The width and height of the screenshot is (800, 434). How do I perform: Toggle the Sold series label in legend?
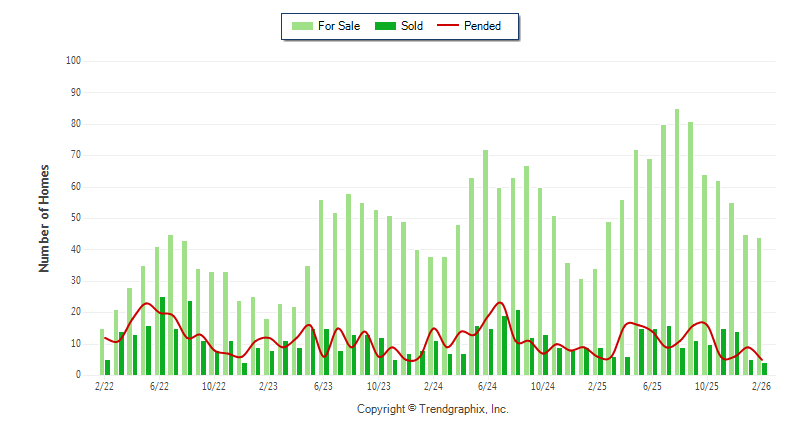[x=411, y=26]
